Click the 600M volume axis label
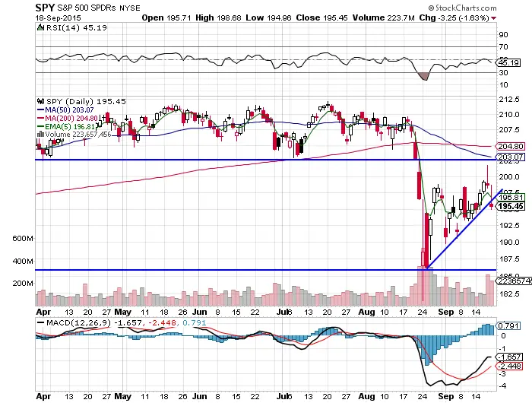The height and width of the screenshot is (403, 532). coord(23,238)
